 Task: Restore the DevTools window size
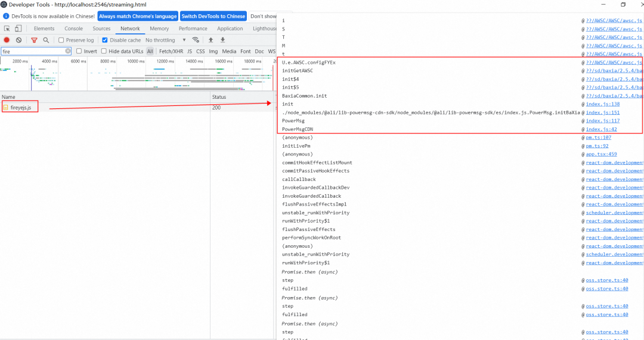[x=623, y=5]
